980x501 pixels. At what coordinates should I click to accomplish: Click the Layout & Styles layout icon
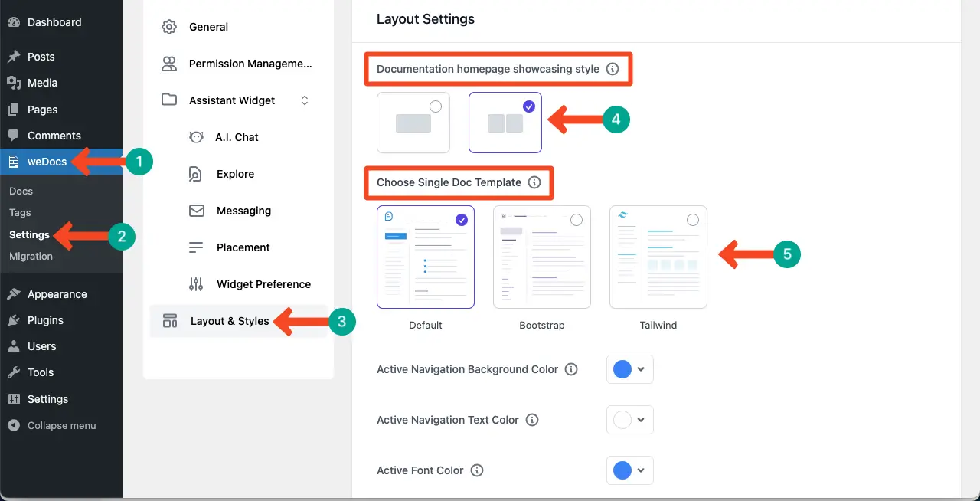[170, 321]
